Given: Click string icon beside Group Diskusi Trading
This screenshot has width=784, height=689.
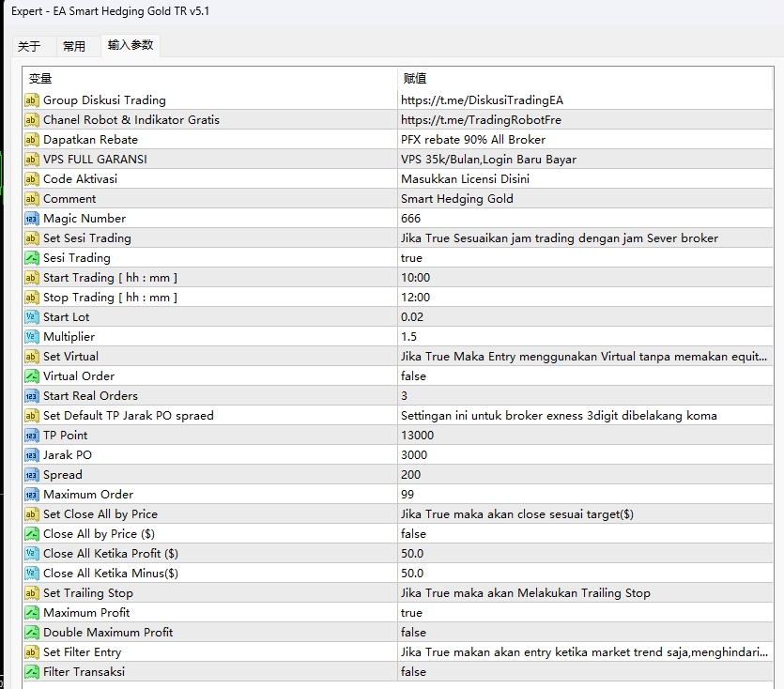Looking at the screenshot, I should point(32,100).
